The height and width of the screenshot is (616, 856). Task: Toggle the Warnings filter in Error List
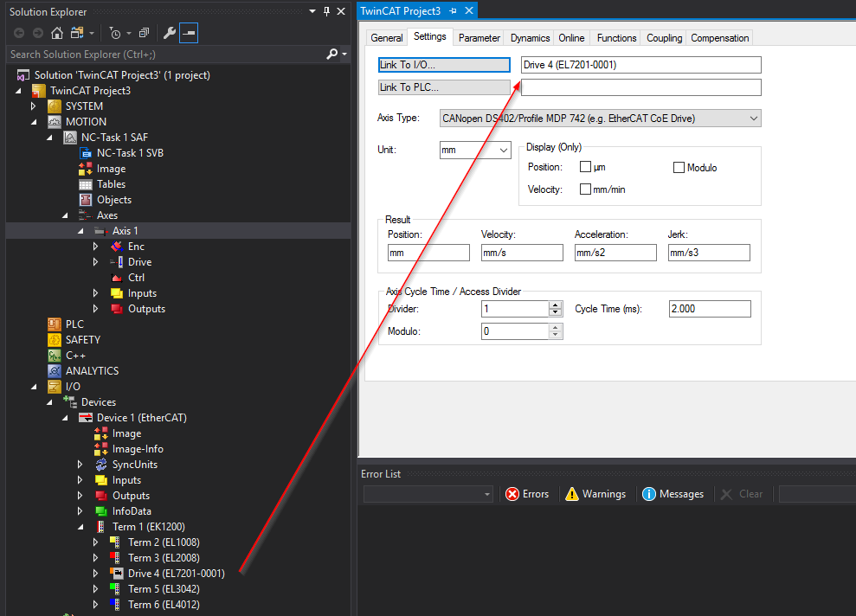[595, 494]
